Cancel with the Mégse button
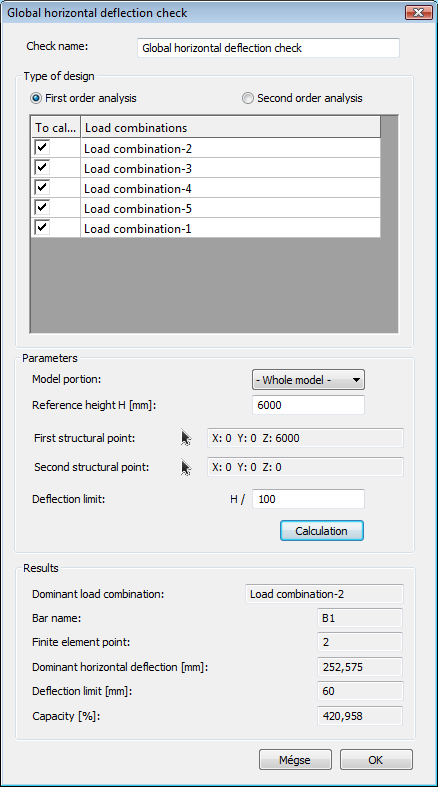The image size is (438, 787). pos(295,760)
